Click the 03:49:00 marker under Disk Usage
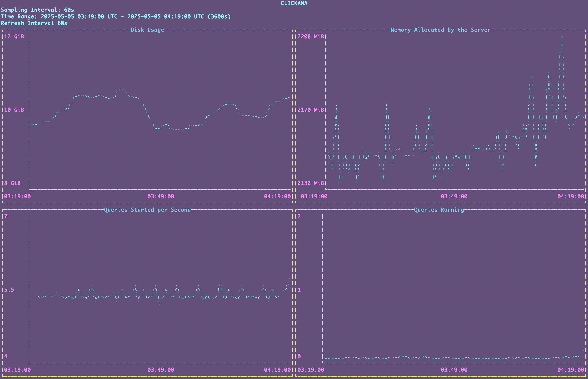This screenshot has height=379, width=588. (160, 196)
